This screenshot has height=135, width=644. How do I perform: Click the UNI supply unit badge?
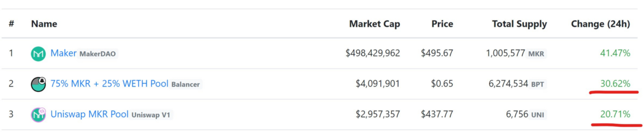(x=538, y=115)
